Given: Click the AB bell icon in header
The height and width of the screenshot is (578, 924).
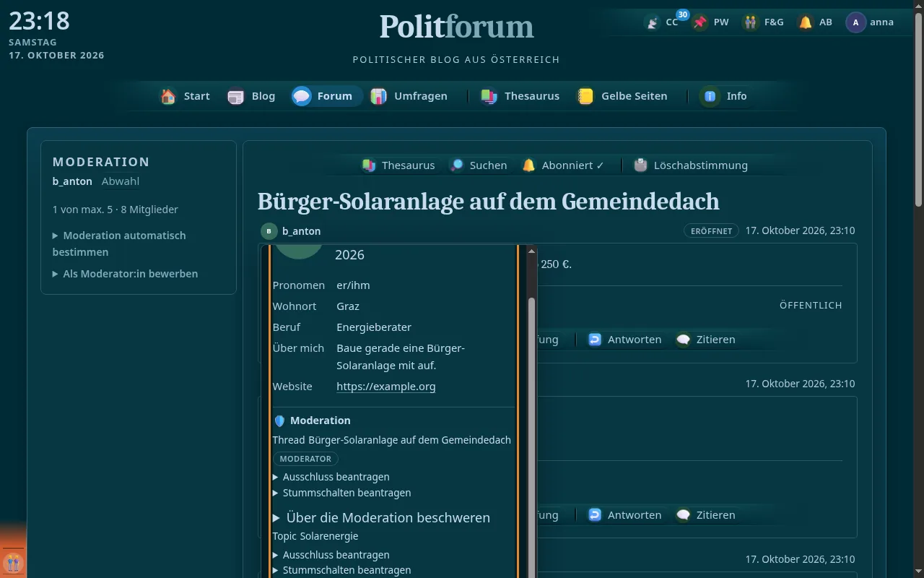Looking at the screenshot, I should pyautogui.click(x=806, y=22).
